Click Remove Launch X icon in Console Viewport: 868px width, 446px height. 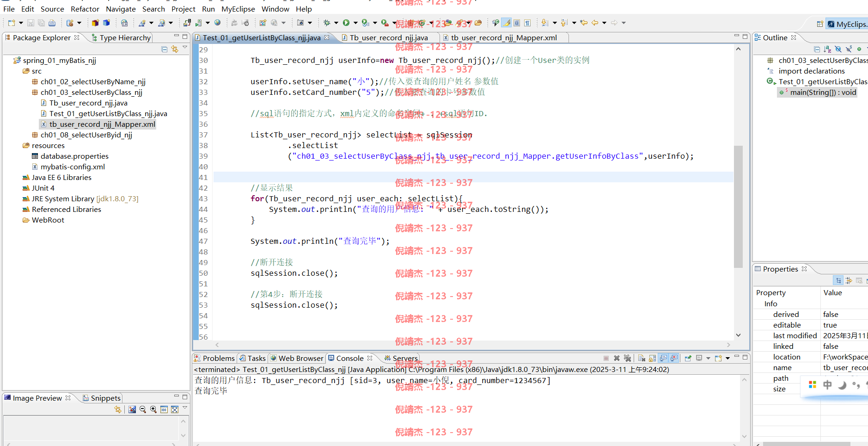[617, 358]
